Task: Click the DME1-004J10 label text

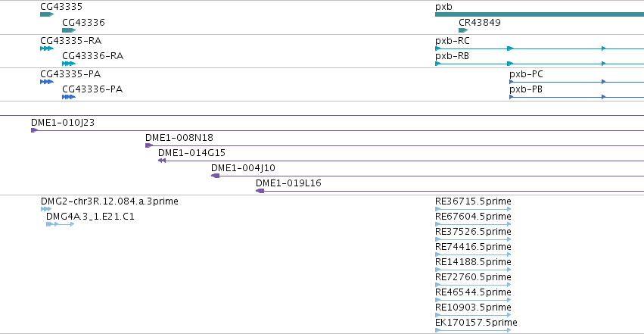Action: [243, 168]
